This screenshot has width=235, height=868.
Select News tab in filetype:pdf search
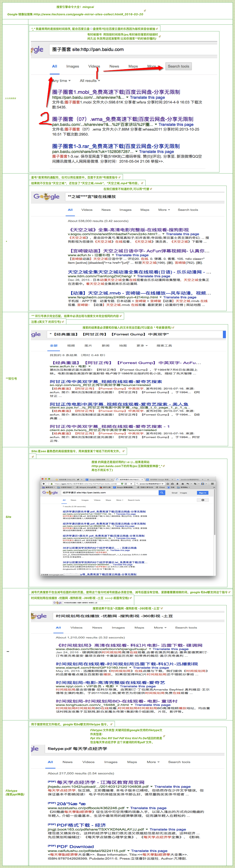click(x=67, y=762)
